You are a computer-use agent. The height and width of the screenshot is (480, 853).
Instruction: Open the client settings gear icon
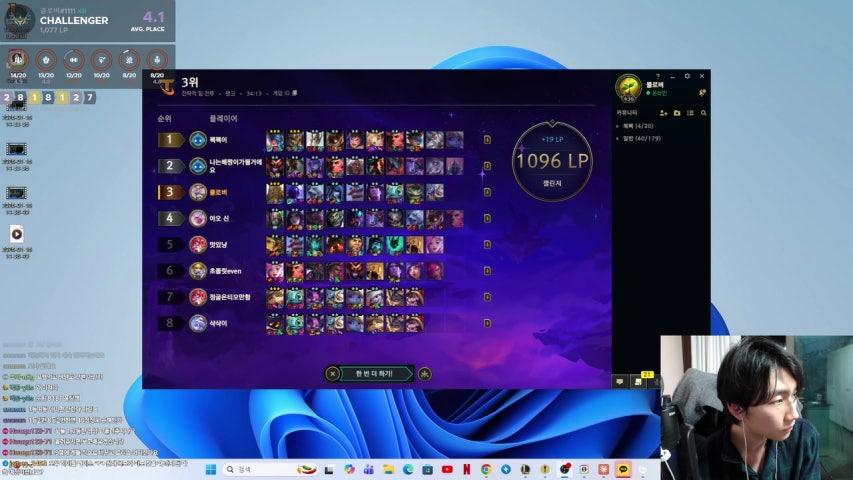(687, 76)
